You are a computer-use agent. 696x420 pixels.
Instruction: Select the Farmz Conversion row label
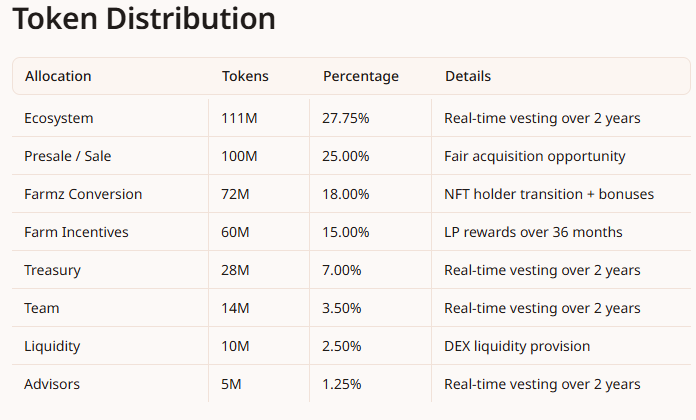83,194
